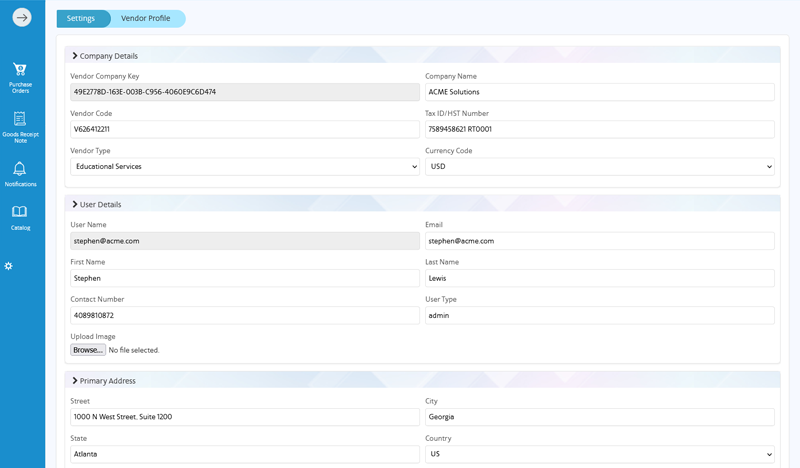Collapse the User Details section chevron

coord(75,204)
